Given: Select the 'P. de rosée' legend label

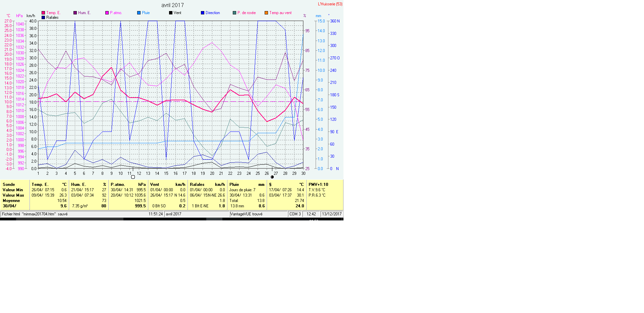Looking at the screenshot, I should click(247, 13).
